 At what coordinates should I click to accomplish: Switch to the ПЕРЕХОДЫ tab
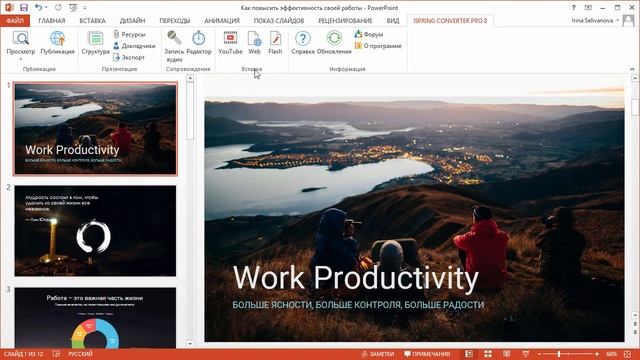point(175,20)
